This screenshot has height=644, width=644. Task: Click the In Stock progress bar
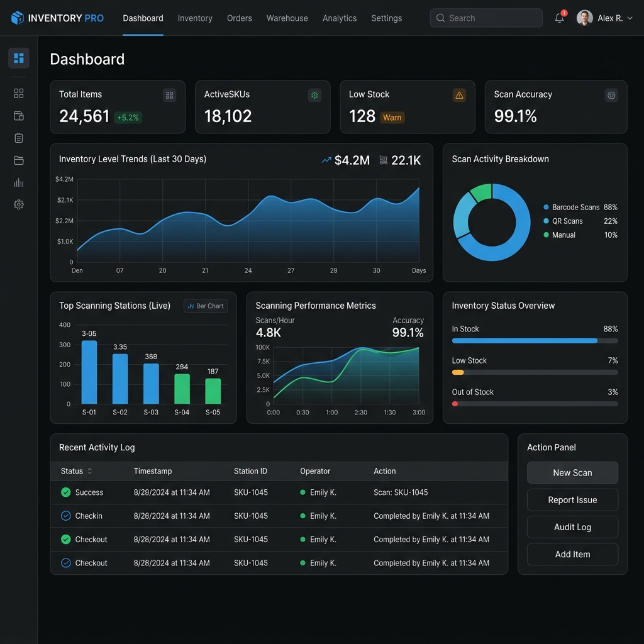pos(535,340)
